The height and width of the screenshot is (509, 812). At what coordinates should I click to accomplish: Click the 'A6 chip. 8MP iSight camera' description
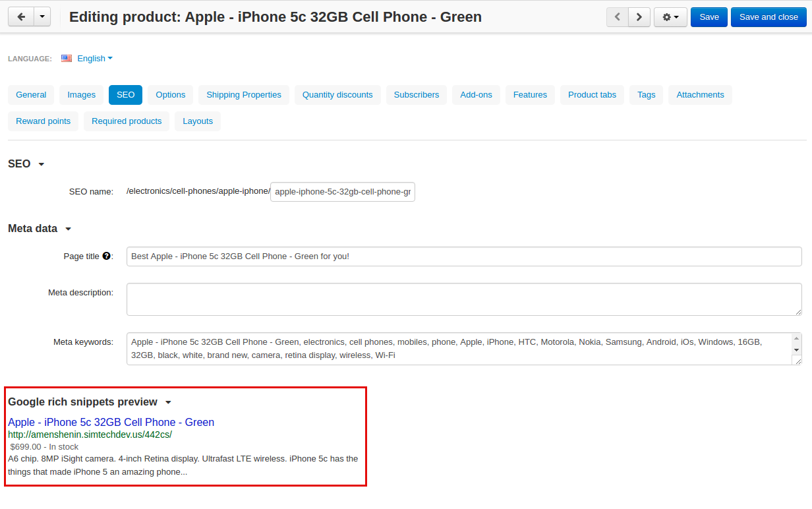183,465
